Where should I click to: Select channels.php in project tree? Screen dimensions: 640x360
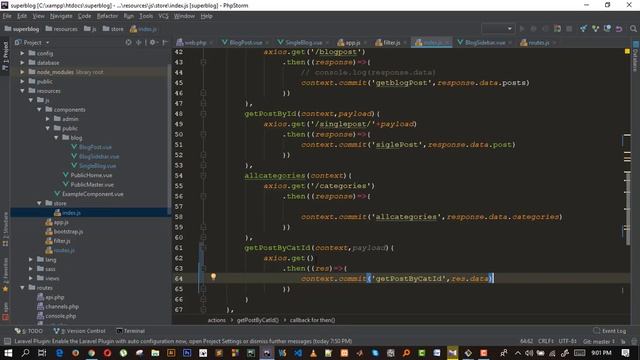(62, 307)
